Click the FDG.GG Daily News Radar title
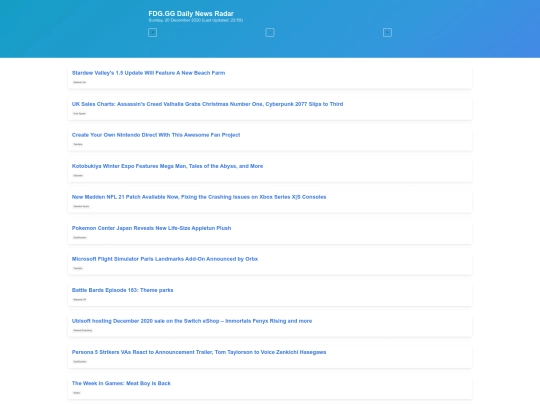Image resolution: width=540 pixels, height=405 pixels. (x=191, y=13)
